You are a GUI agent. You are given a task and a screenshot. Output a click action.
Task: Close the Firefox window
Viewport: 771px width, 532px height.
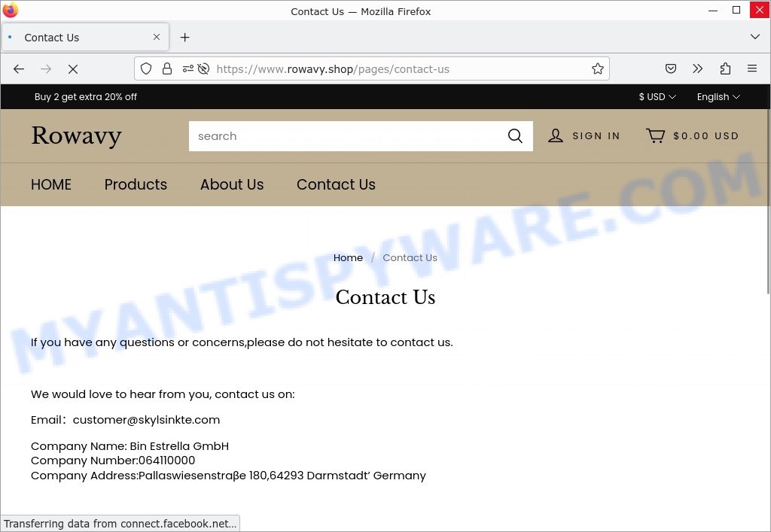[759, 11]
